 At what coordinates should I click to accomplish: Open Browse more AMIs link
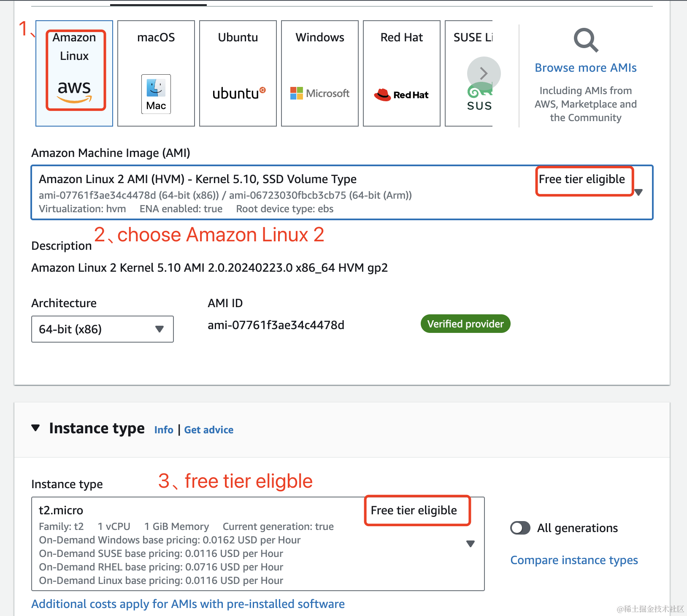point(586,68)
